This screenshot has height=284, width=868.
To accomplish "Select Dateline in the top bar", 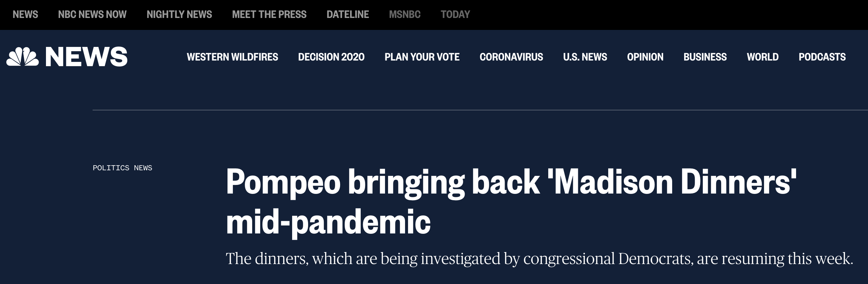I will pyautogui.click(x=348, y=15).
